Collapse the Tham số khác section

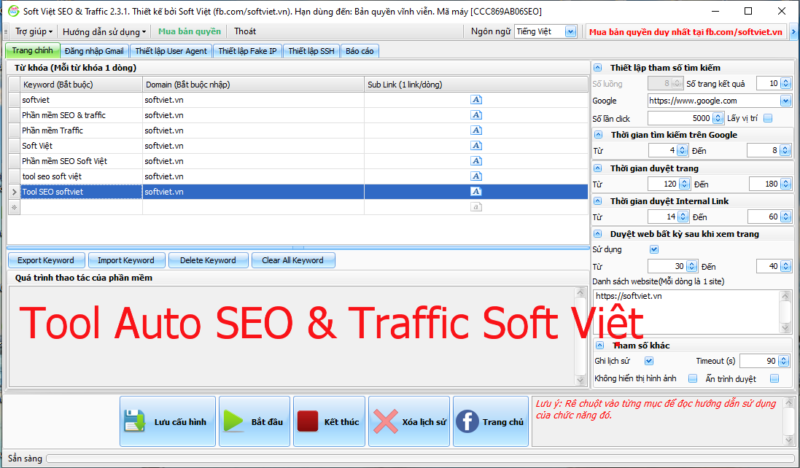600,345
